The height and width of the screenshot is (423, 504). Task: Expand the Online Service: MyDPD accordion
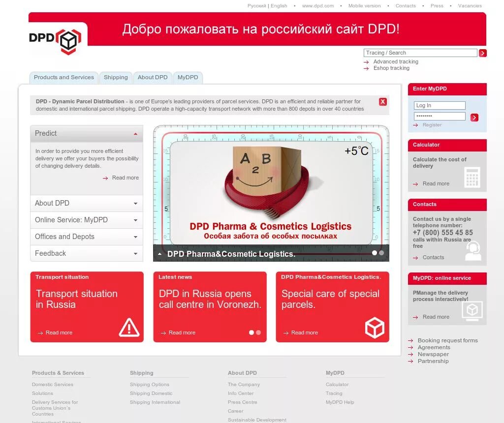pyautogui.click(x=87, y=220)
